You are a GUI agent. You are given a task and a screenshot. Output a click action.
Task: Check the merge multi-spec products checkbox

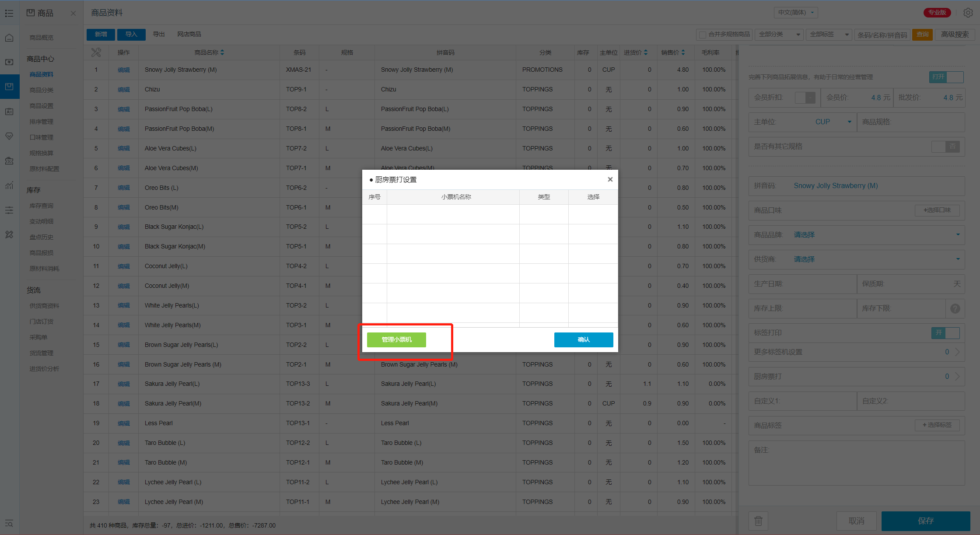tap(703, 35)
